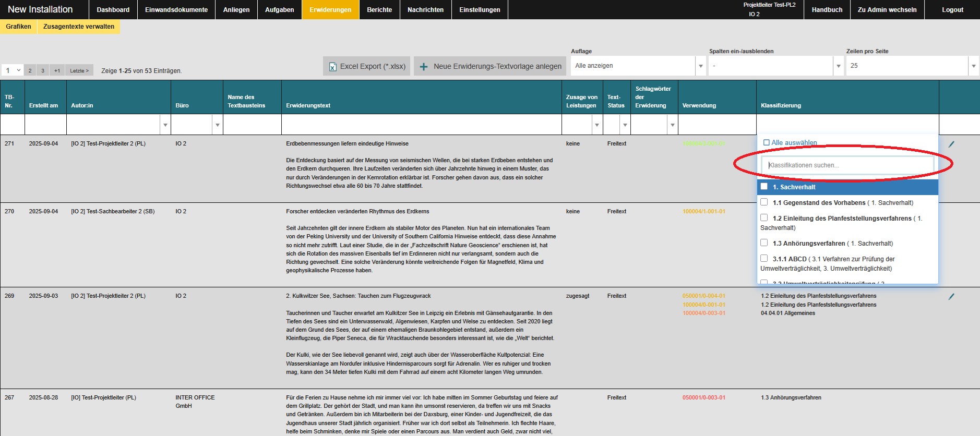Check the '1. Sachverhalt' classification checkbox
The image size is (980, 436).
pyautogui.click(x=764, y=187)
